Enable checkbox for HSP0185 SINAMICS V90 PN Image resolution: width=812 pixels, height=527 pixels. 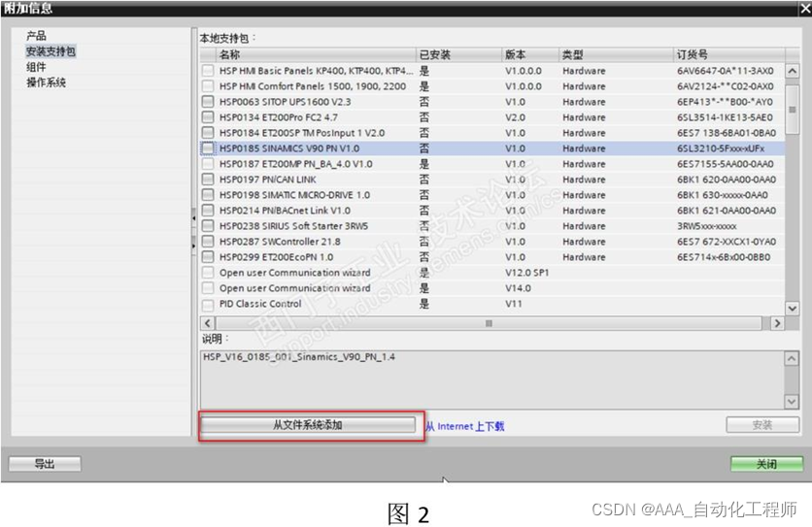pyautogui.click(x=208, y=148)
